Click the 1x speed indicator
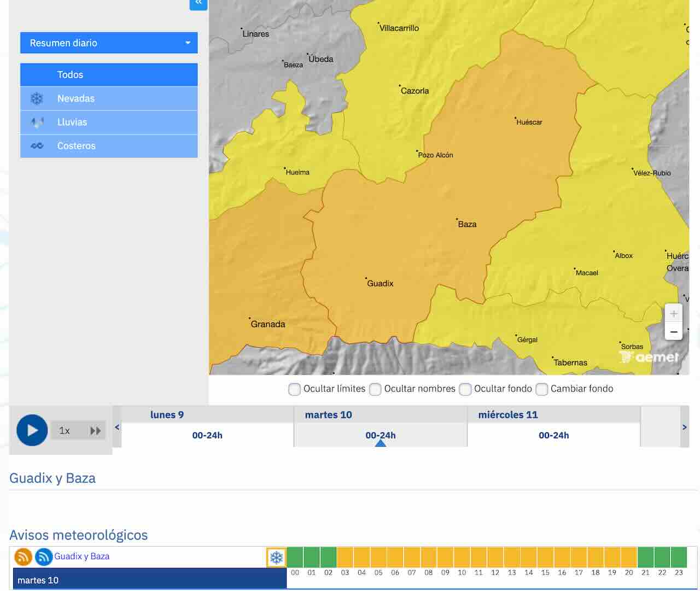Viewport: 700px width, 591px height. click(x=65, y=431)
